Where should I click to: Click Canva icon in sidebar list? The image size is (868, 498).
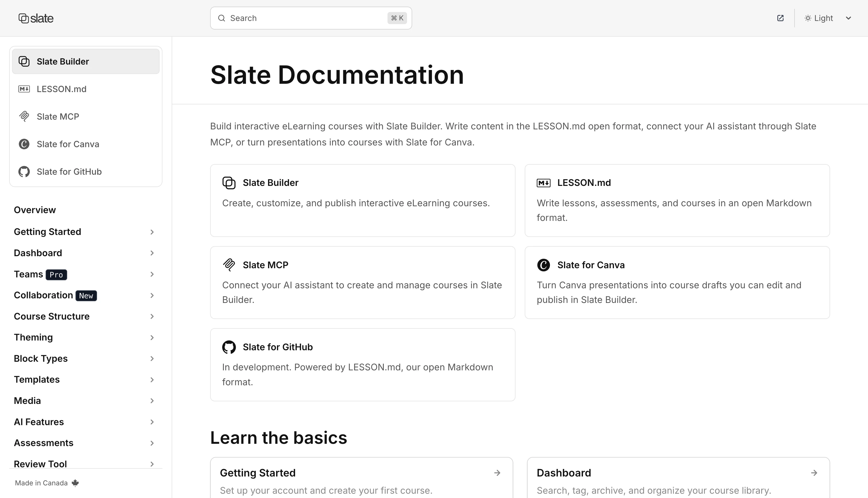[24, 144]
